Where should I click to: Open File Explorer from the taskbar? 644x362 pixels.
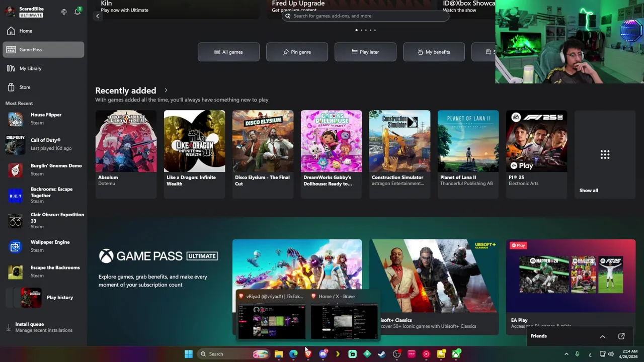point(279,354)
